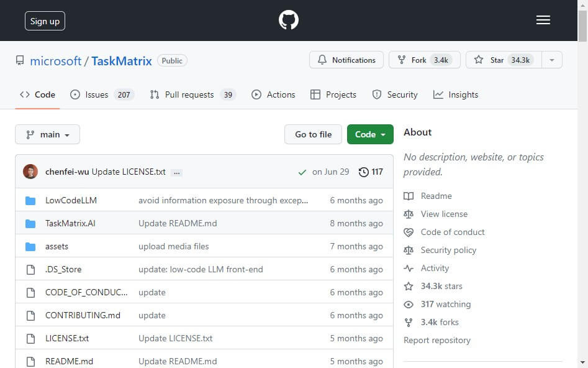The width and height of the screenshot is (588, 368).
Task: Open the Security tab
Action: [395, 94]
